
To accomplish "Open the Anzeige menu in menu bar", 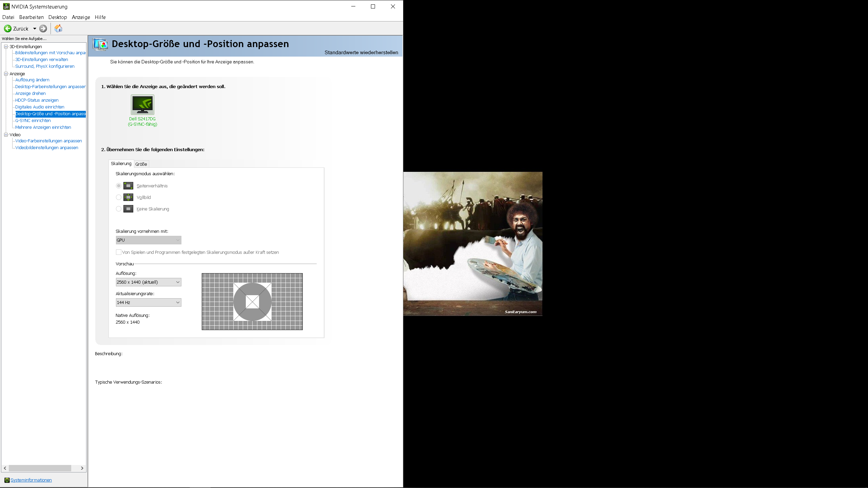I will pos(81,17).
